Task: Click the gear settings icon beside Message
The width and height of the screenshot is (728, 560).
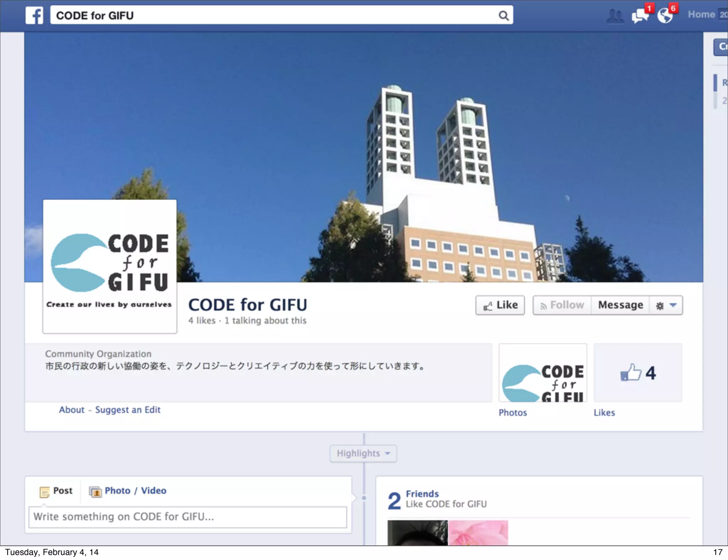Action: (659, 306)
